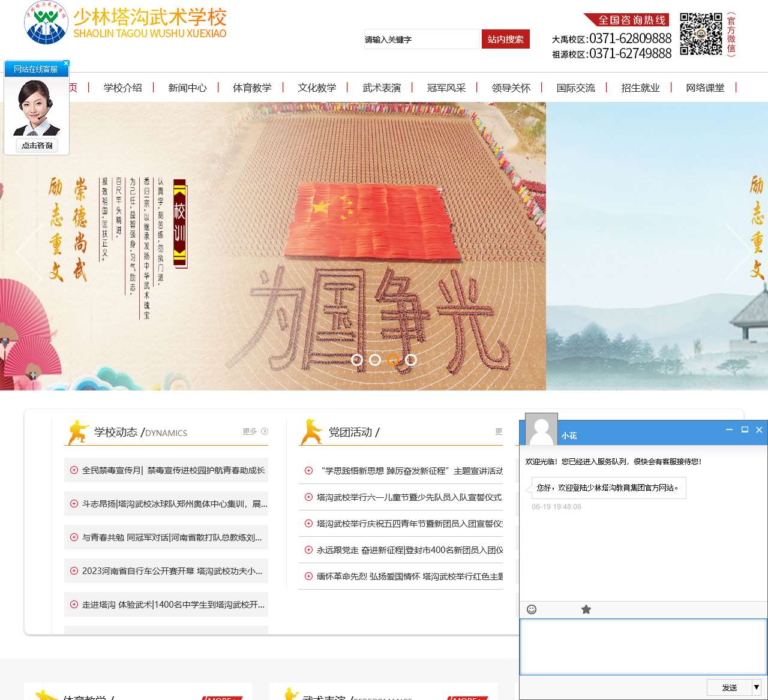The image size is (768, 700).
Task: Open 学思践悟新思想 主题宣讲活动 article
Action: pyautogui.click(x=410, y=471)
